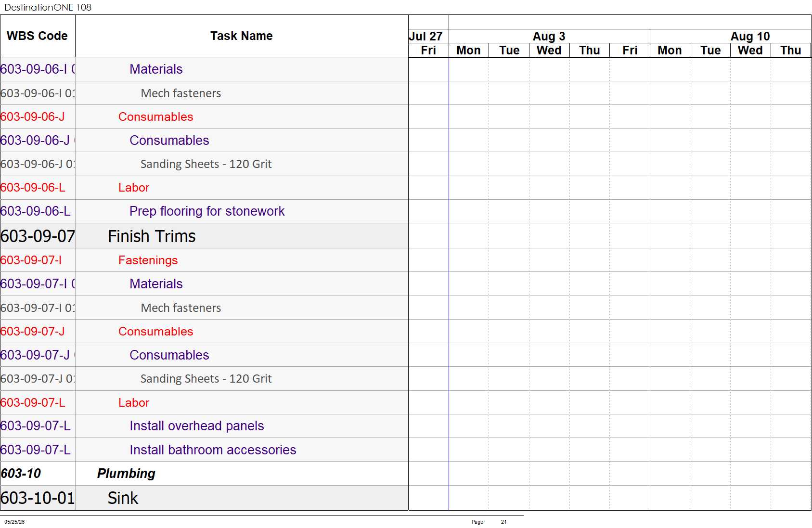Click the Aug 3 week header
This screenshot has height=528, width=812.
549,36
